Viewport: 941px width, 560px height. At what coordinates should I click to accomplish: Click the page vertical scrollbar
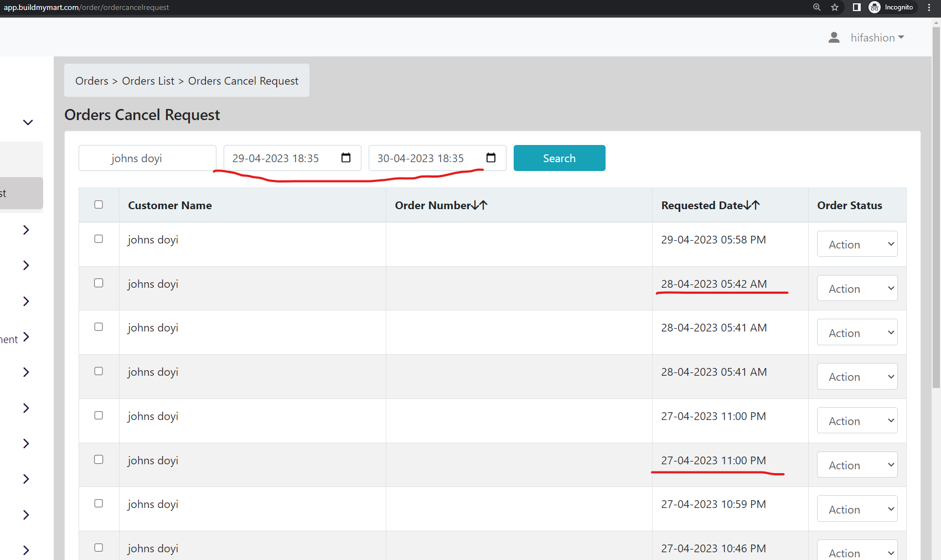pyautogui.click(x=937, y=207)
